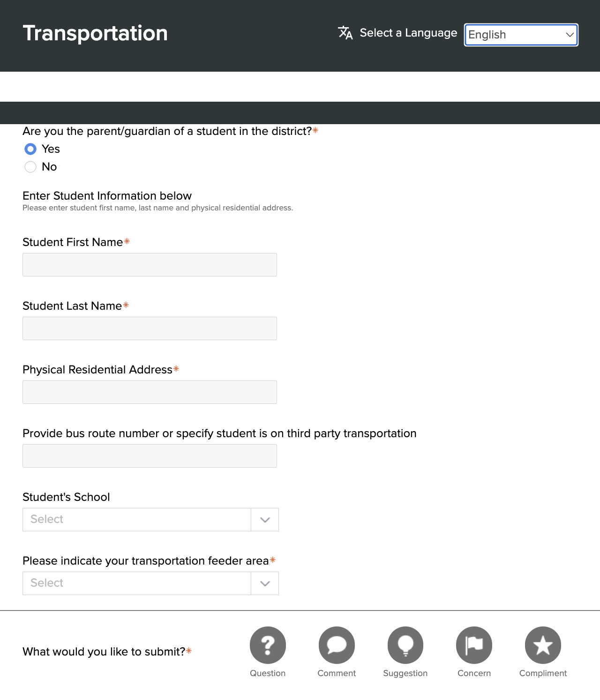The width and height of the screenshot is (600, 700).
Task: Focus the Physical Residential Address field
Action: click(x=150, y=392)
